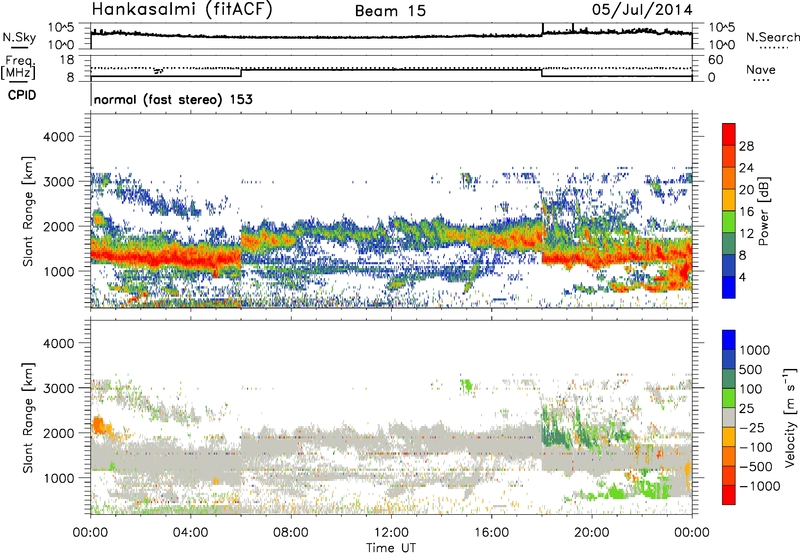Click the '4000' tick of power panel

click(58, 137)
